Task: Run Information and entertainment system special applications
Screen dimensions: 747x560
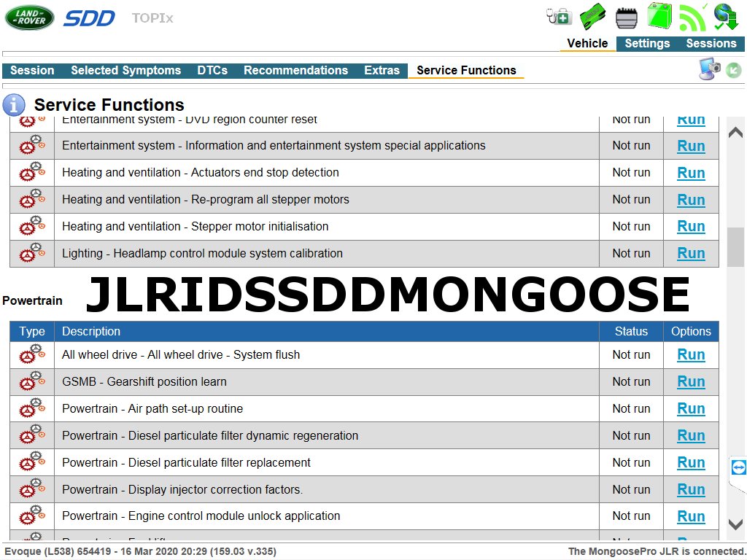Action: pyautogui.click(x=691, y=146)
